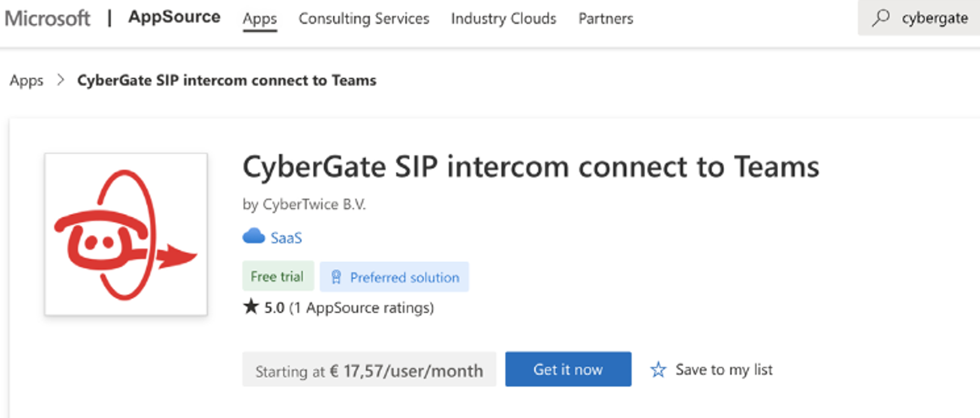
Task: Open the CyberTwice B.V. publisher link
Action: coord(314,204)
